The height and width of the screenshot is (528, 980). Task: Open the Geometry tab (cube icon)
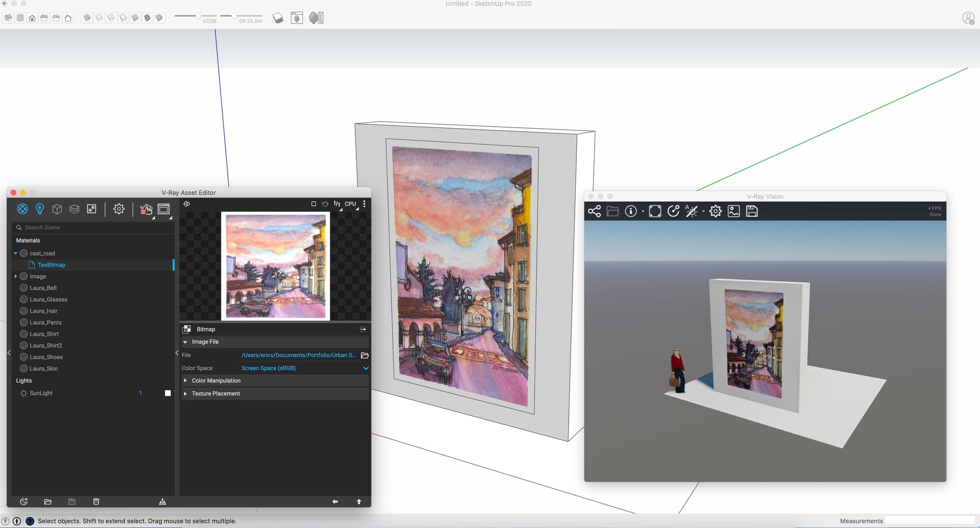tap(57, 209)
